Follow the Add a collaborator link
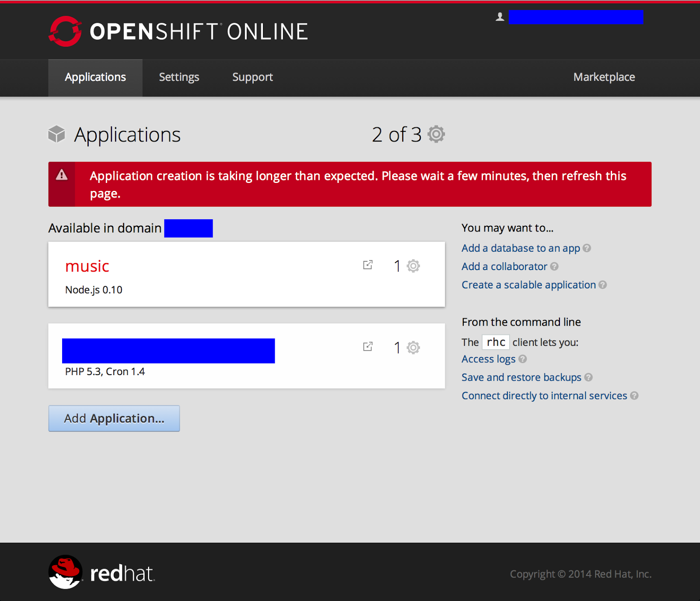Screen dimensions: 700x601 504,267
